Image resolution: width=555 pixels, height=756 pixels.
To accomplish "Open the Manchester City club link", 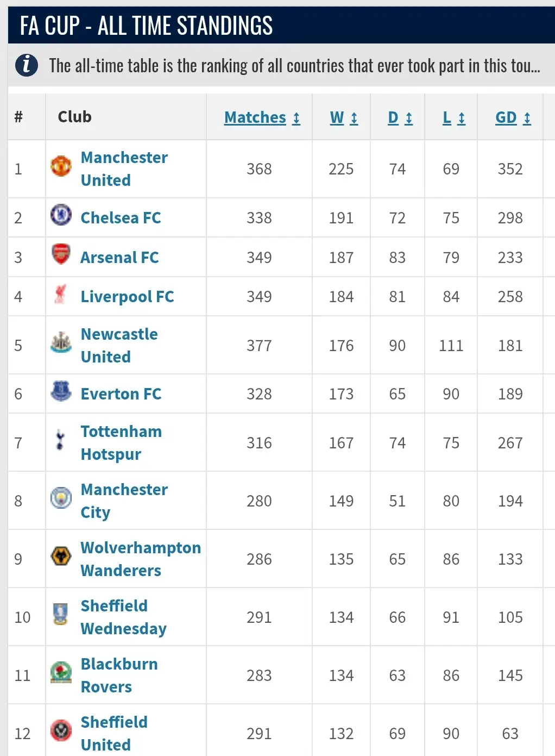I will tap(124, 501).
